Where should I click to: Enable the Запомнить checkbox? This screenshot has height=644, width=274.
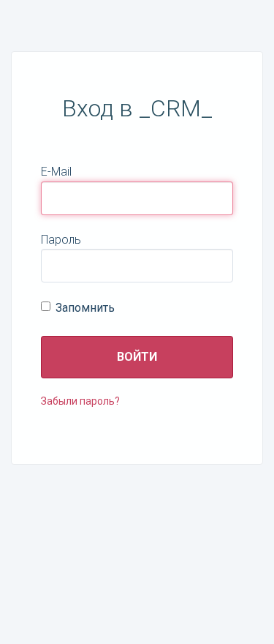[45, 307]
